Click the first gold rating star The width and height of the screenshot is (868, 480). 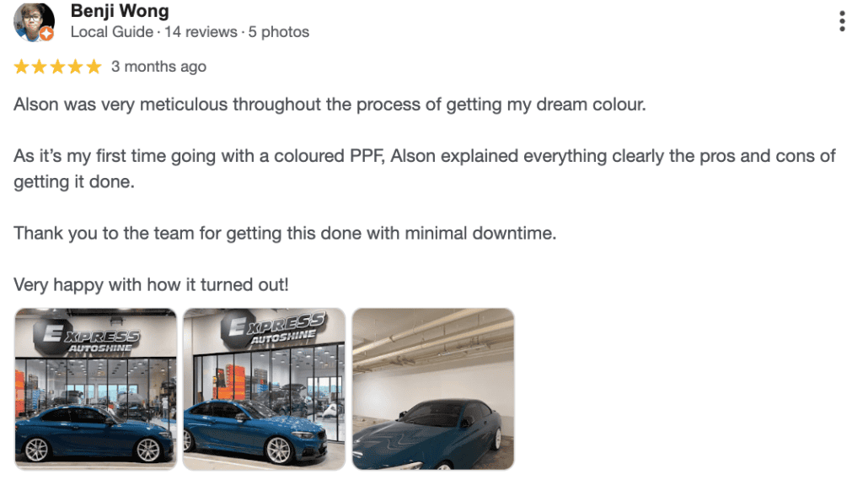[x=22, y=67]
